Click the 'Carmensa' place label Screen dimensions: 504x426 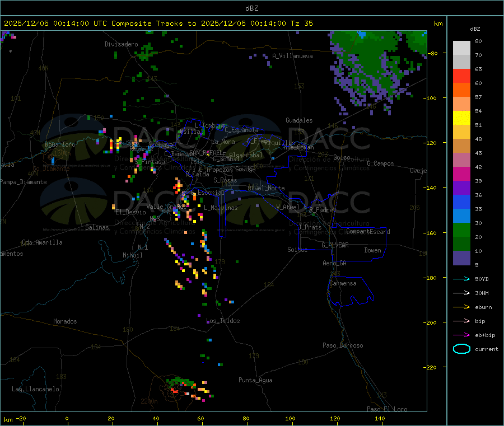coord(343,283)
